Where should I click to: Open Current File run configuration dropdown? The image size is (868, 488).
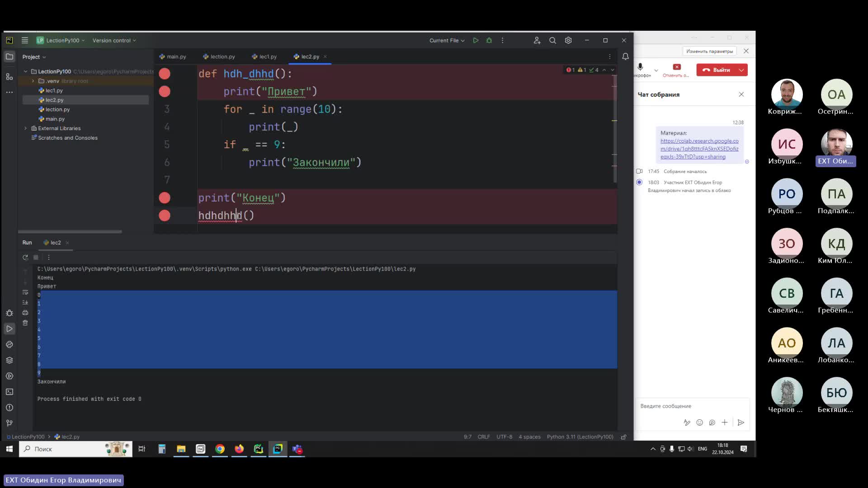click(x=447, y=40)
